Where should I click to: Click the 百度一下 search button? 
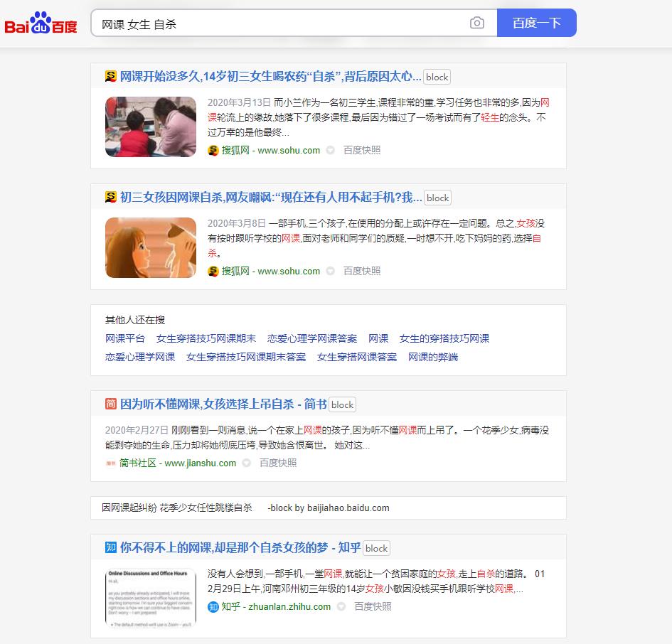pyautogui.click(x=536, y=22)
